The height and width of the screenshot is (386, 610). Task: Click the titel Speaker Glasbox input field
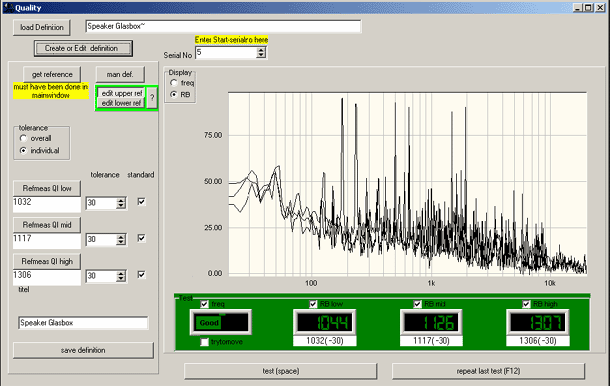pyautogui.click(x=83, y=323)
